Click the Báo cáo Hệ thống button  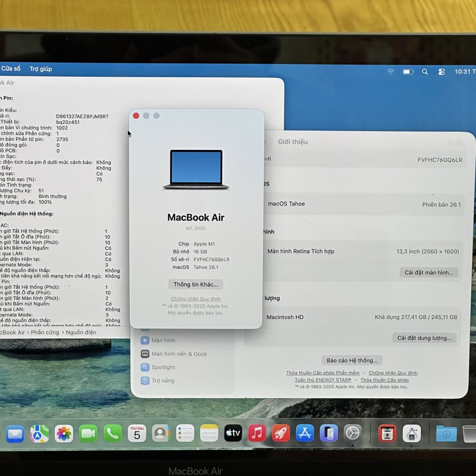pyautogui.click(x=351, y=360)
